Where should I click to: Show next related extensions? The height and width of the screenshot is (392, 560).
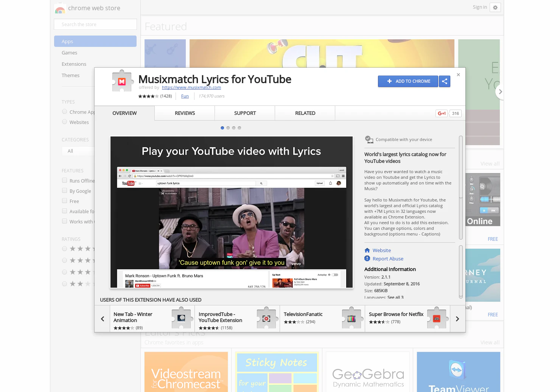point(457,319)
